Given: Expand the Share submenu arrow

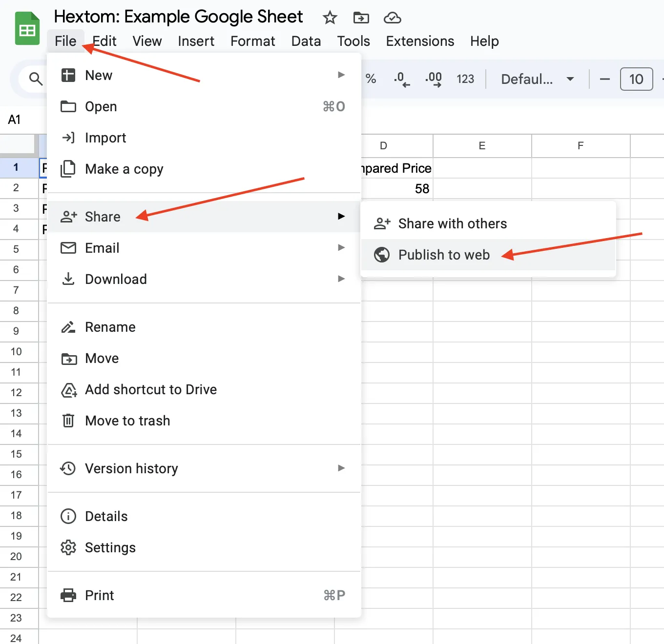Looking at the screenshot, I should click(341, 216).
